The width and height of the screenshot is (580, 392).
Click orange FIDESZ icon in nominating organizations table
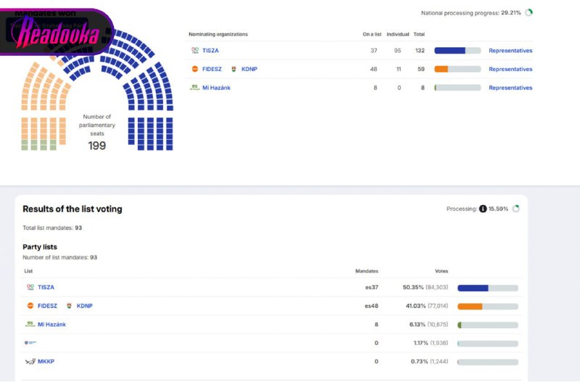tap(194, 70)
